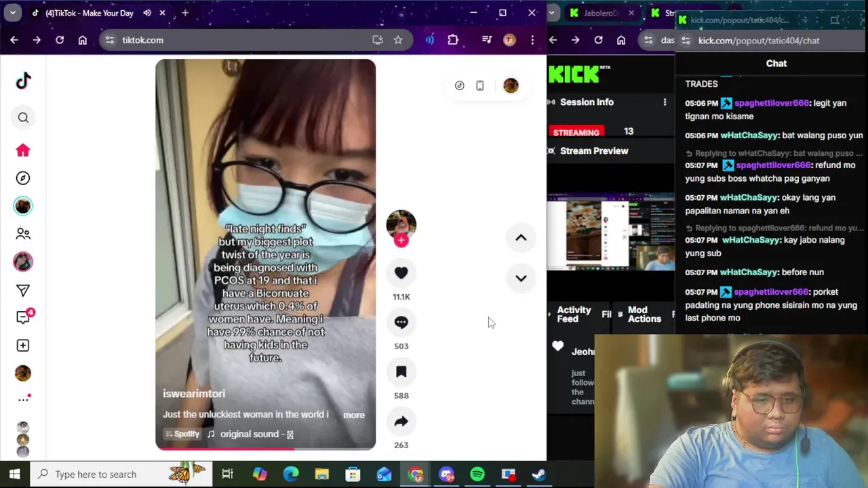The width and height of the screenshot is (868, 488).
Task: Open File Explorer from taskbar
Action: coord(322,474)
